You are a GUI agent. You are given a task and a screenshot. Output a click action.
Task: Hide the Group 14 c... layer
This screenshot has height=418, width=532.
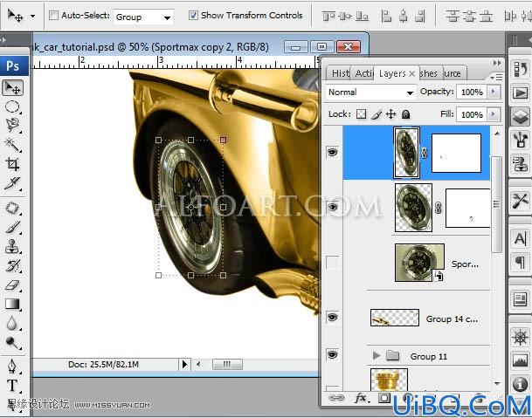[332, 318]
